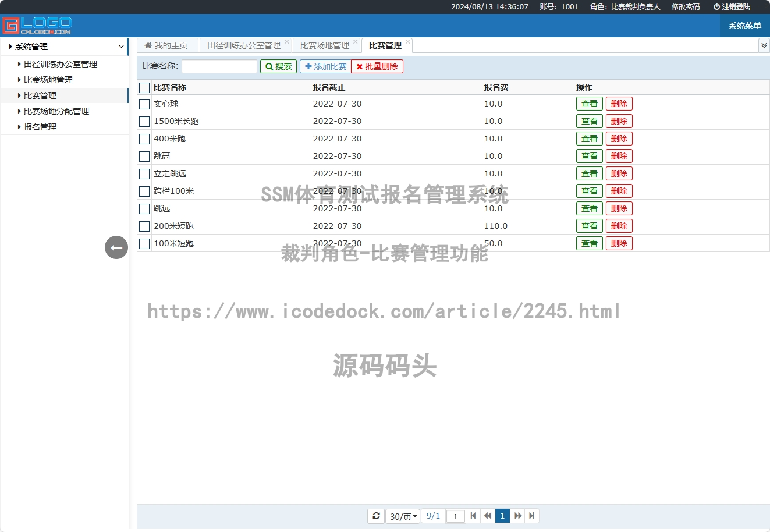
Task: Click the refresh icon in pagination bar
Action: 376,516
